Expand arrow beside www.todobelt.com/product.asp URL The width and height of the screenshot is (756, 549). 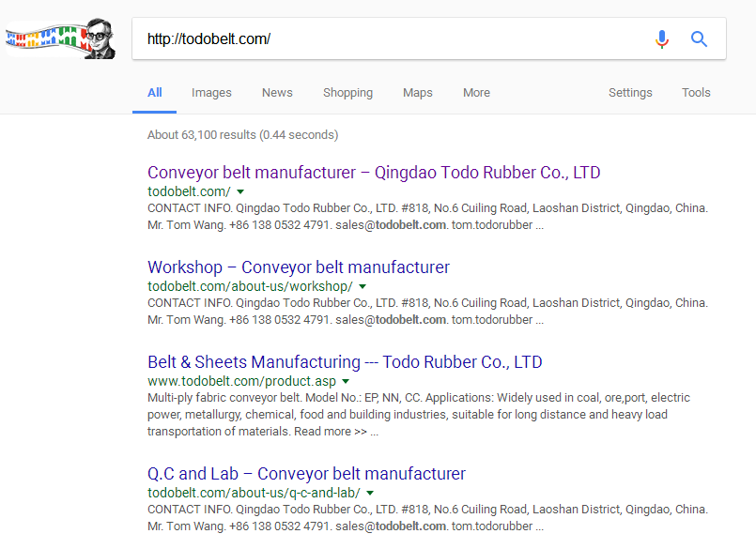346,382
